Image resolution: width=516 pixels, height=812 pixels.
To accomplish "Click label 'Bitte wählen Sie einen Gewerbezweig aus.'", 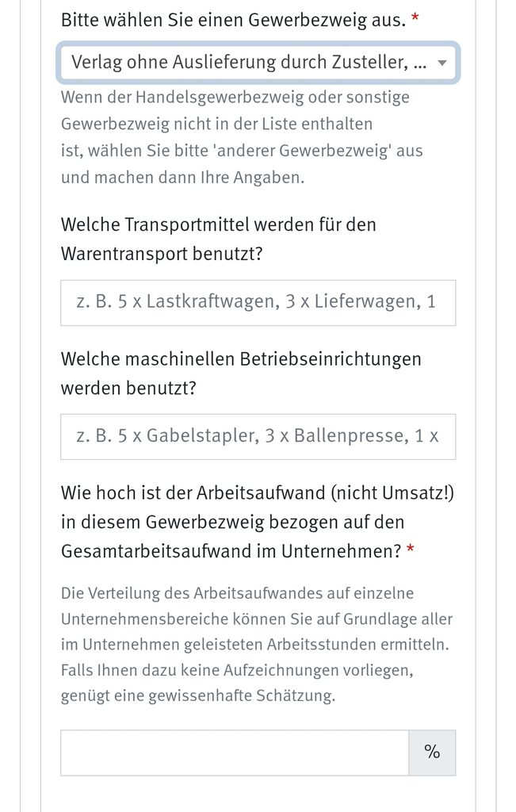I will [x=233, y=20].
